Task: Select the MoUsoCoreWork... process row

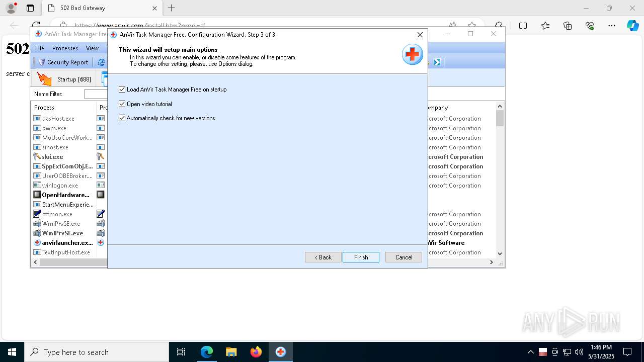Action: click(x=64, y=138)
